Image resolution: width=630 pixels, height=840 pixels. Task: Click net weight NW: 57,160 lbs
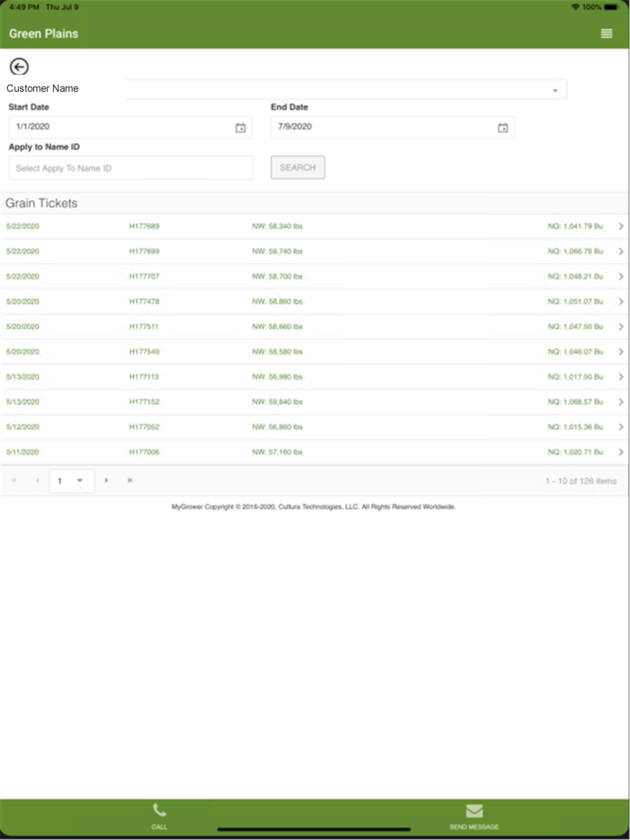click(x=277, y=452)
